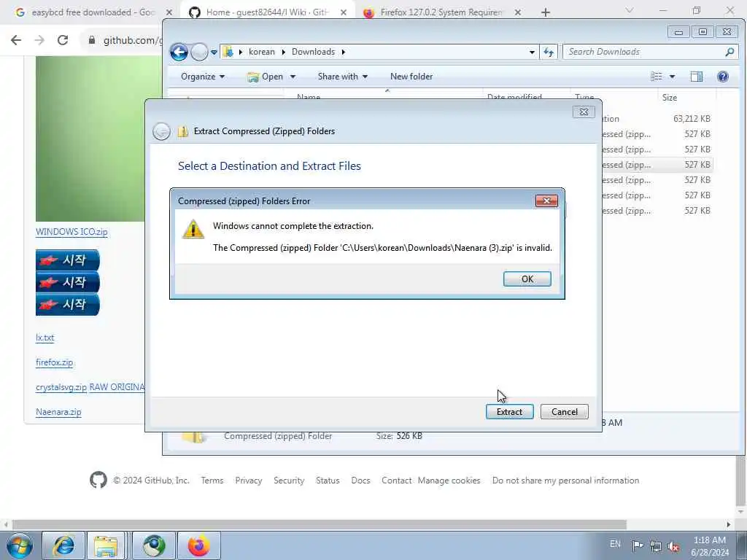Image resolution: width=747 pixels, height=560 pixels.
Task: Click the Downloads breadcrumb in address bar
Action: pyautogui.click(x=313, y=52)
